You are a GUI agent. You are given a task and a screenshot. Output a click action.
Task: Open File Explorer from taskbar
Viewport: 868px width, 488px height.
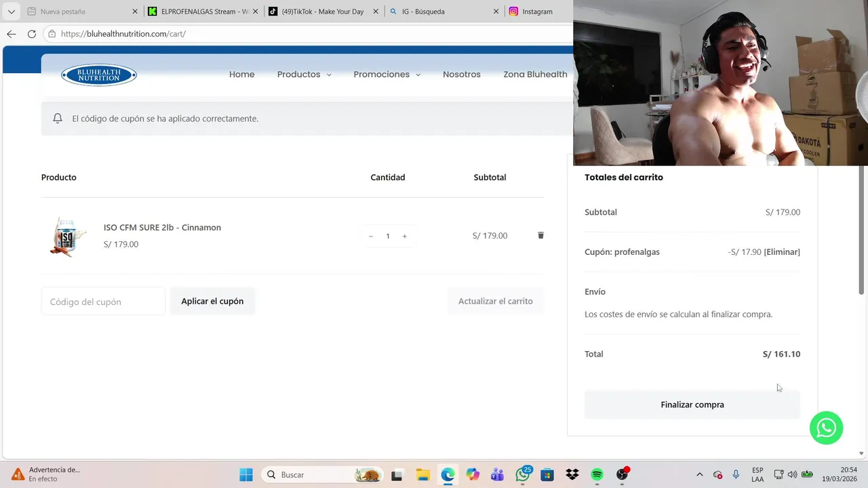pos(422,474)
